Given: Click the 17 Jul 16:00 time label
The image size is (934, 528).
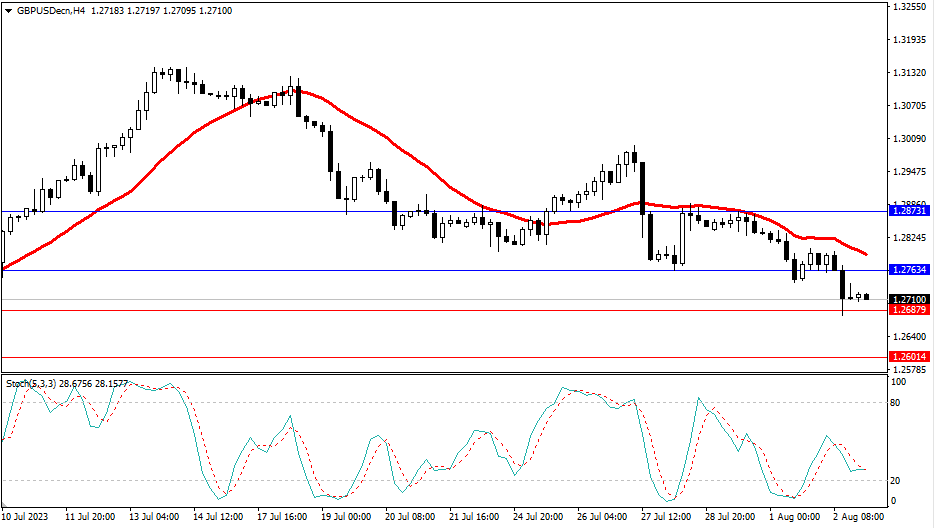Looking at the screenshot, I should click(280, 516).
